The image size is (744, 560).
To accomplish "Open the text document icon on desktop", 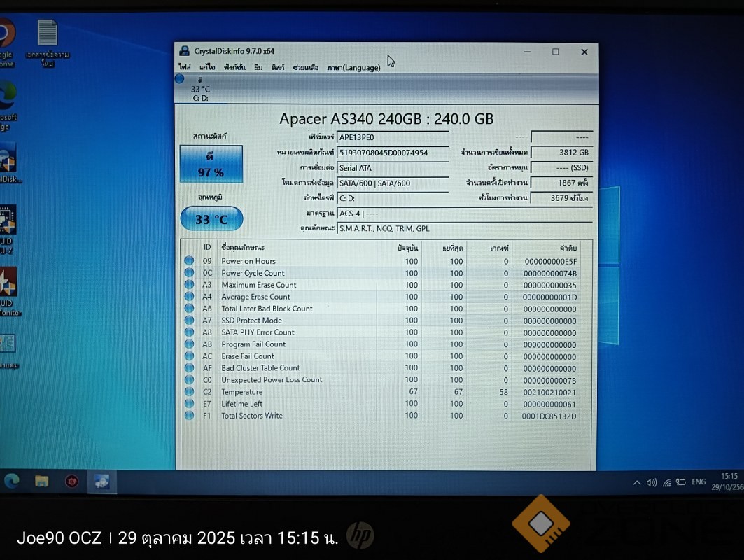I will point(48,43).
